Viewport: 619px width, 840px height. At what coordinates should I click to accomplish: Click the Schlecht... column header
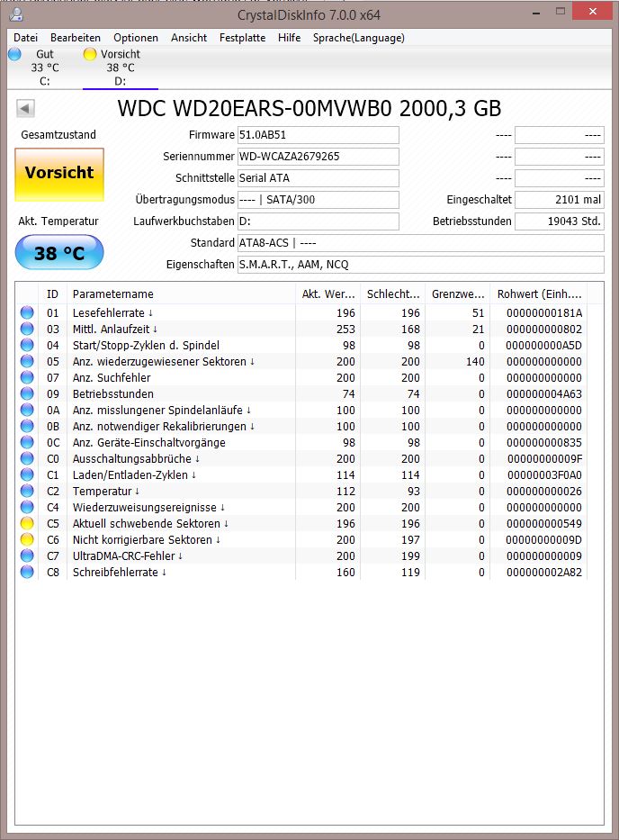click(x=393, y=294)
